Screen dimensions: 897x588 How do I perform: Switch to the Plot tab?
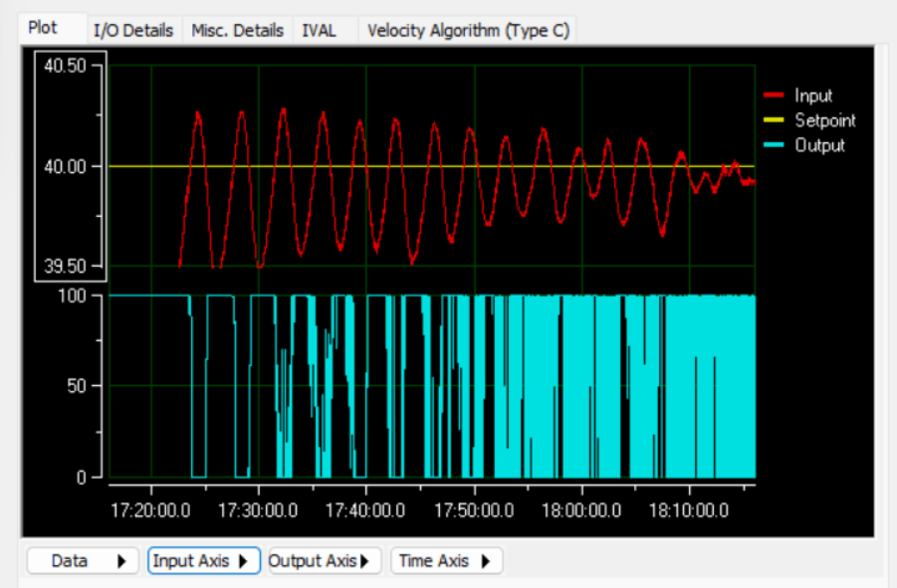tap(44, 28)
